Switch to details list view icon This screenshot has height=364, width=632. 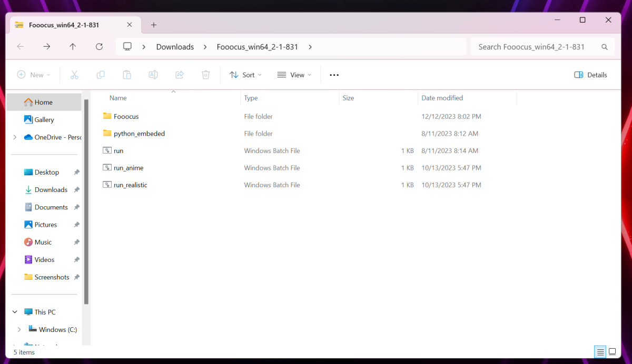pyautogui.click(x=600, y=351)
